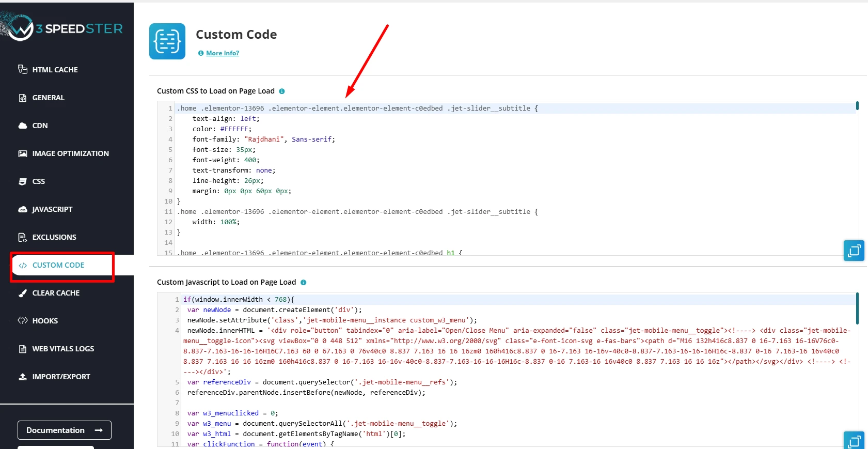
Task: Expand the Custom Javascript editor fullscreen
Action: pos(854,441)
